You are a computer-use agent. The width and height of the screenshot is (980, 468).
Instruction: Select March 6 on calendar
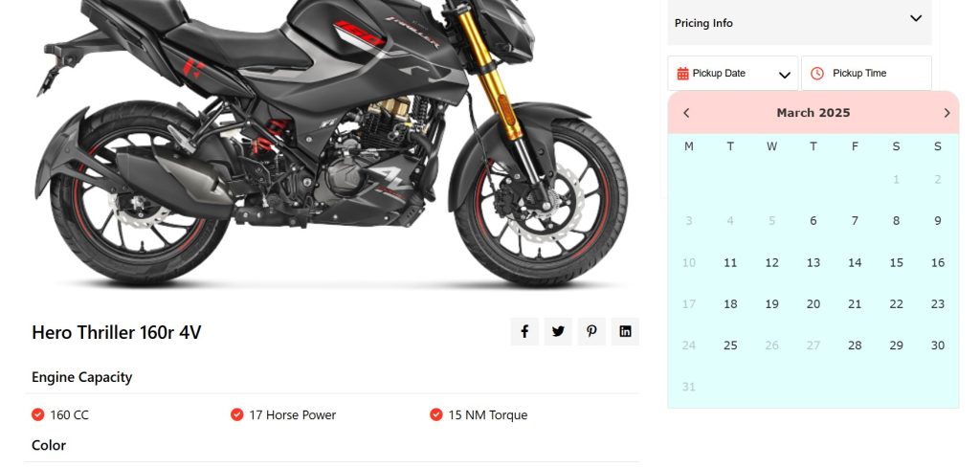point(813,221)
